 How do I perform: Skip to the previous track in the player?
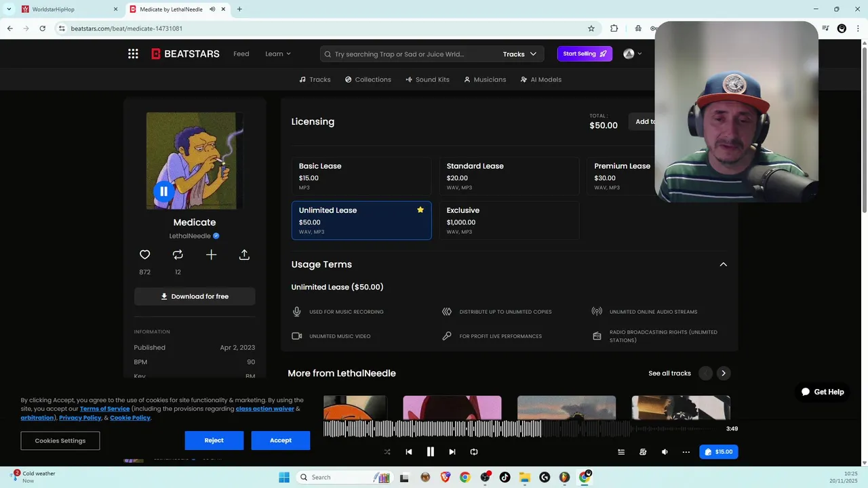(408, 451)
